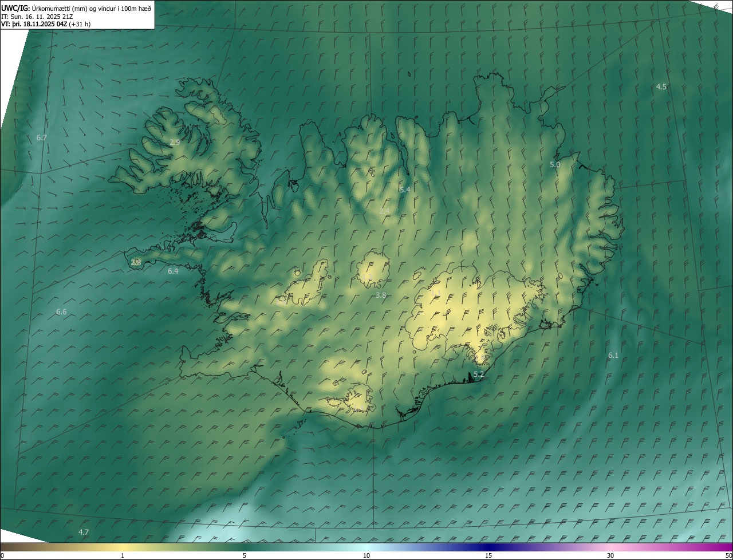Click the colorbar tick label 15
This screenshot has height=560, width=733.
pos(488,555)
